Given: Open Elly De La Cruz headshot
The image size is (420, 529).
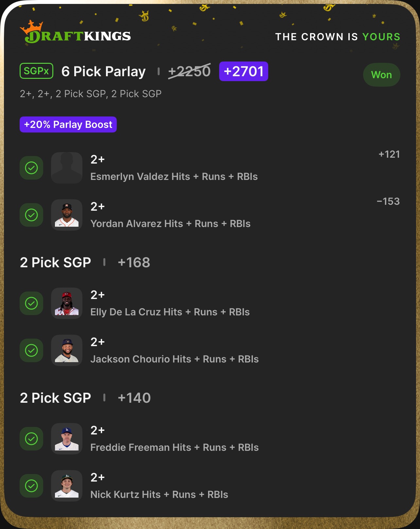Looking at the screenshot, I should tap(67, 303).
